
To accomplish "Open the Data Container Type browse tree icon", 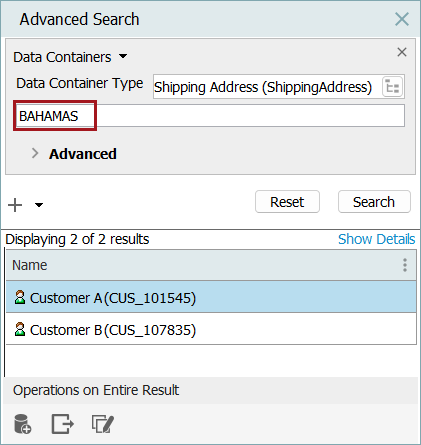I will tap(392, 87).
